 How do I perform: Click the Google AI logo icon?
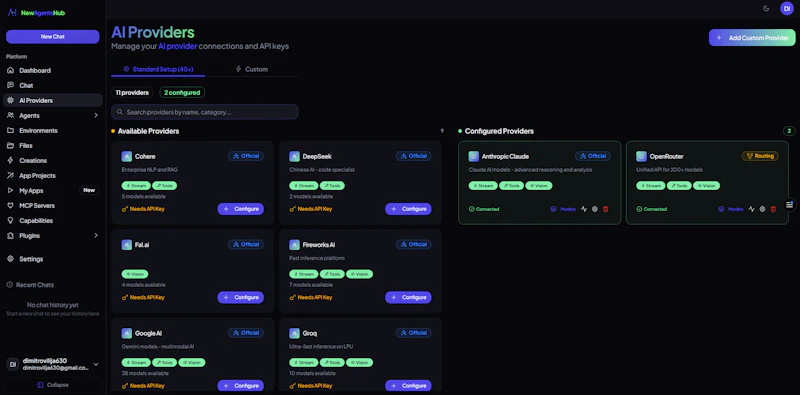pyautogui.click(x=127, y=333)
